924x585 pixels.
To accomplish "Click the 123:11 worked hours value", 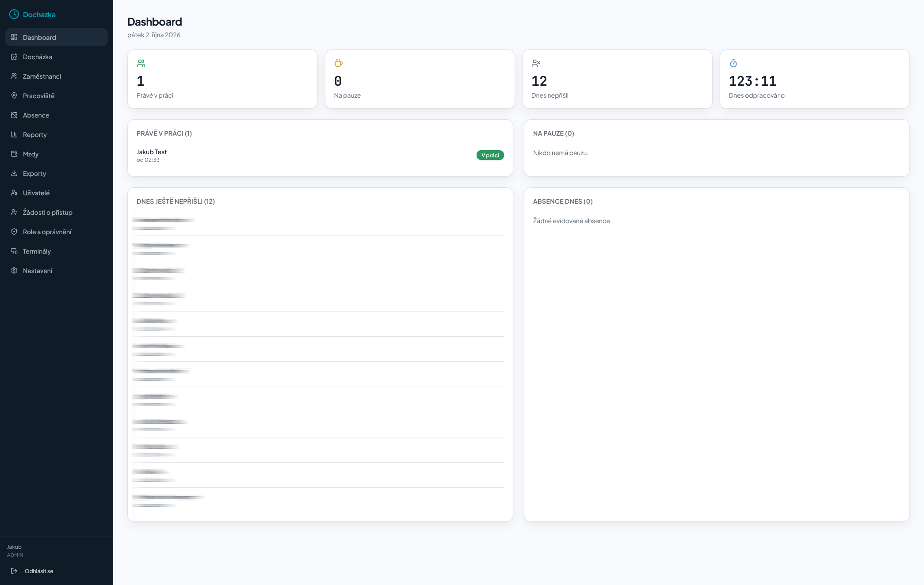I will point(752,81).
